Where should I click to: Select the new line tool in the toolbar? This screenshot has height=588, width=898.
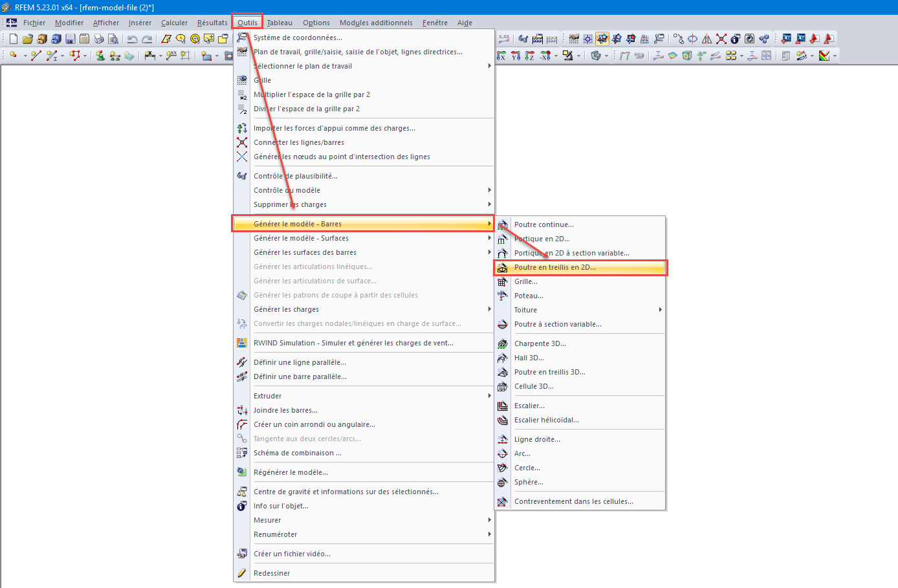pos(36,56)
